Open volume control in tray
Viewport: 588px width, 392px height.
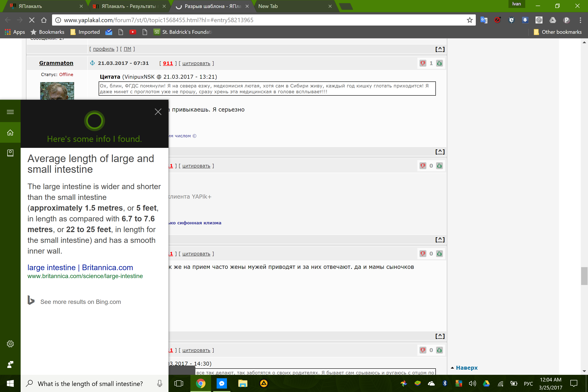(x=472, y=383)
